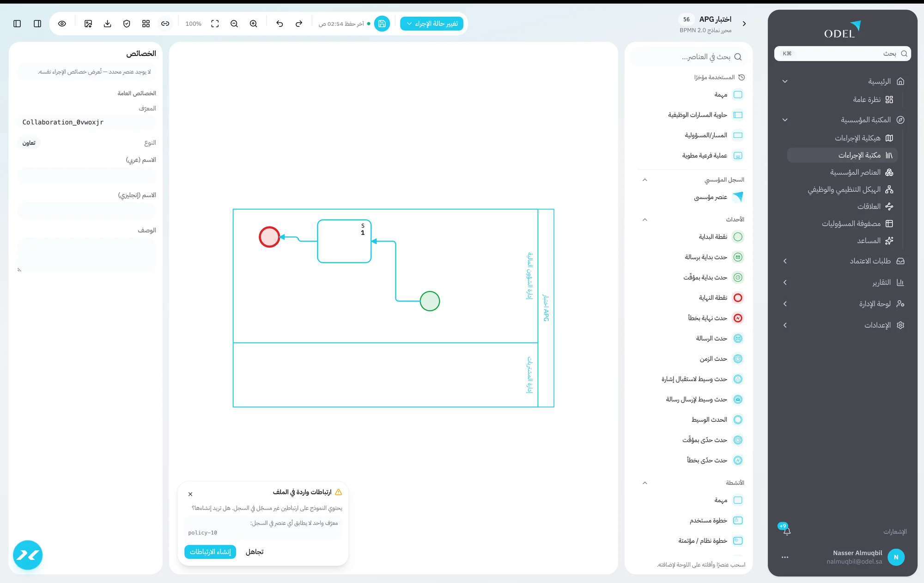Close the ارتباطات واردة في الملف popup
924x583 pixels.
(190, 494)
